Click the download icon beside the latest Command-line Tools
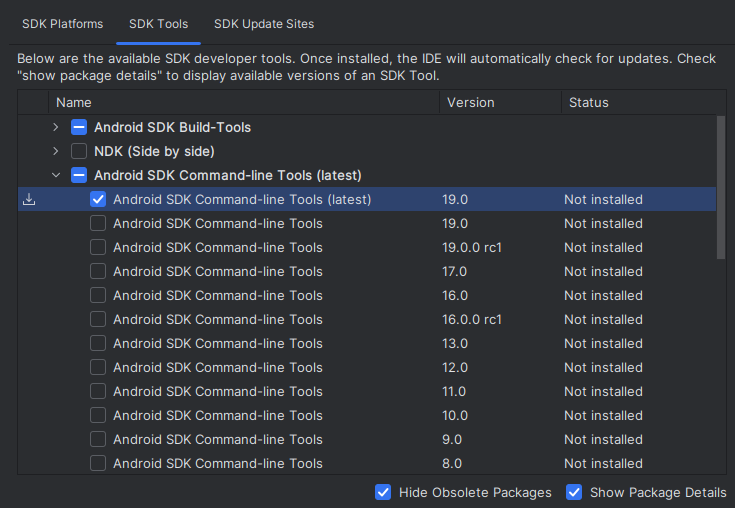 (x=30, y=200)
